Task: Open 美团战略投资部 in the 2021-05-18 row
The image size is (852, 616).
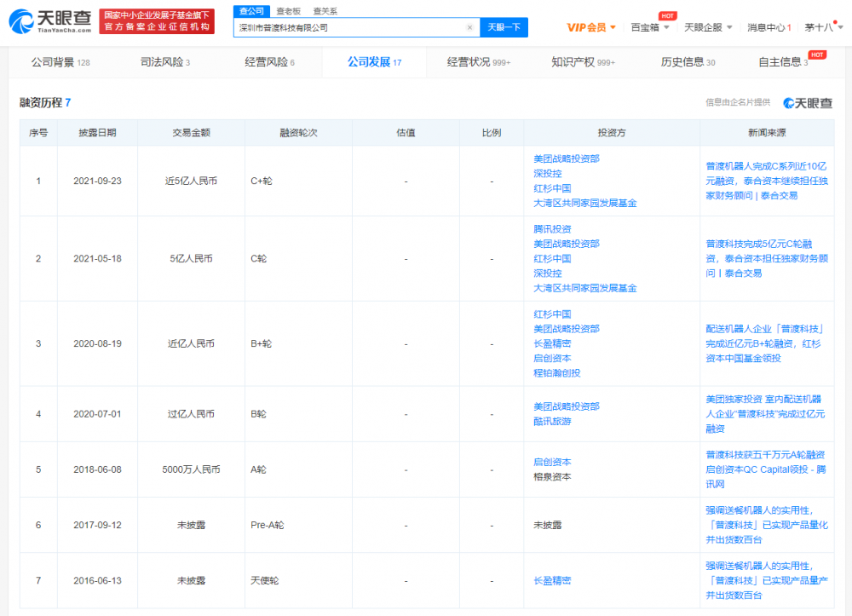Action: (567, 244)
